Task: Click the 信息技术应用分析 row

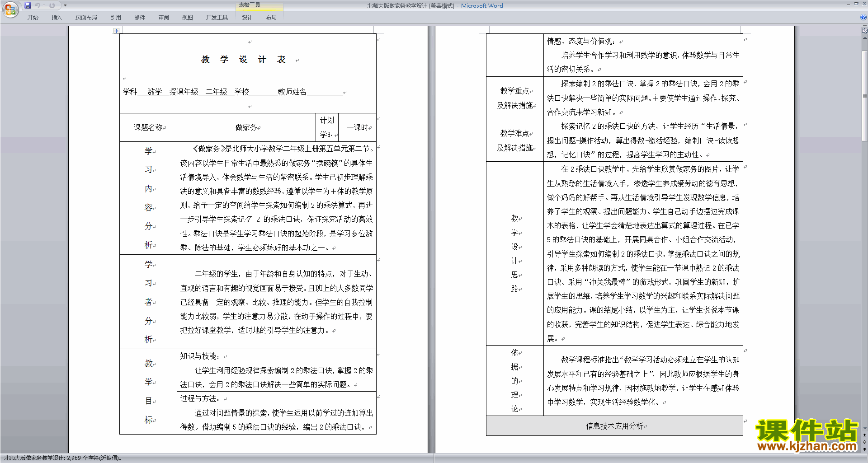Action: point(614,426)
